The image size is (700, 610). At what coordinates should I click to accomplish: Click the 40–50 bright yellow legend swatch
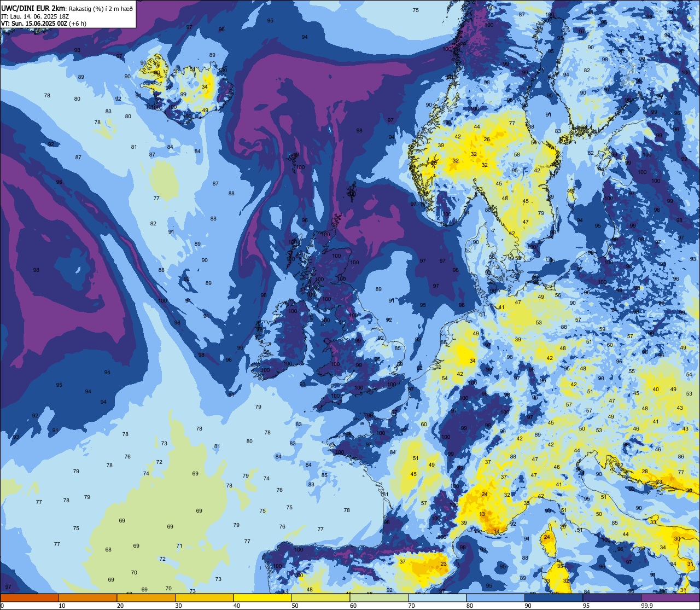tap(262, 597)
